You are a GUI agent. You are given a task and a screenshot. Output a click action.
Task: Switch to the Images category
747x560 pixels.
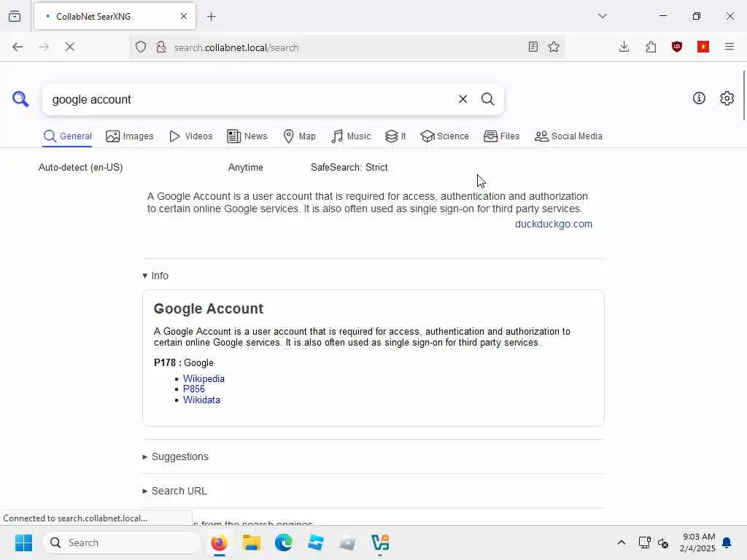point(130,136)
